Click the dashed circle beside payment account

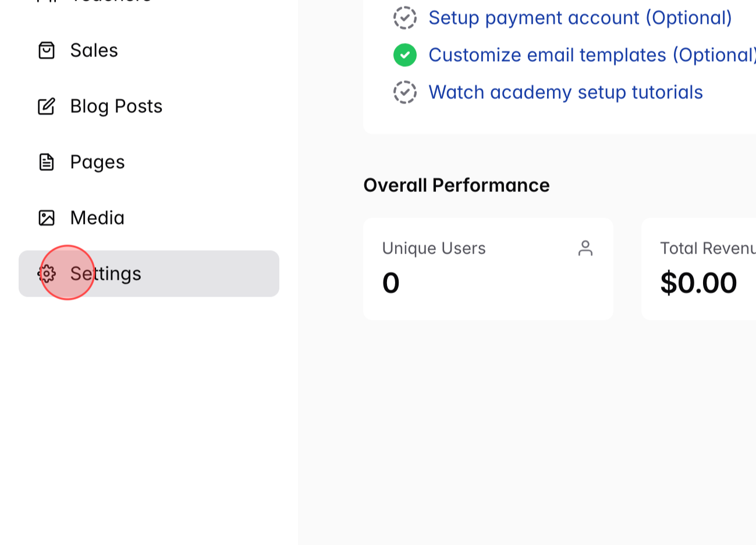click(405, 18)
